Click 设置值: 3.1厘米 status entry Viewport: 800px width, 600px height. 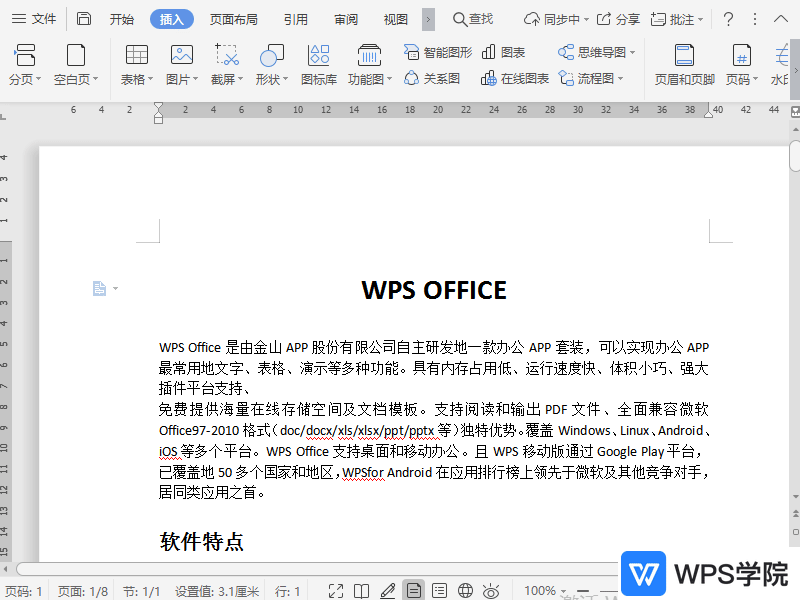[x=217, y=591]
